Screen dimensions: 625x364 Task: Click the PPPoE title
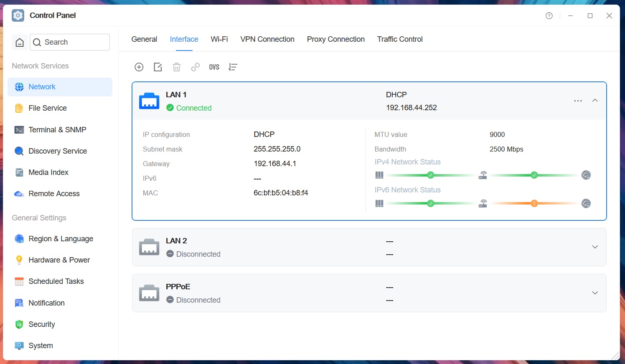tap(178, 287)
